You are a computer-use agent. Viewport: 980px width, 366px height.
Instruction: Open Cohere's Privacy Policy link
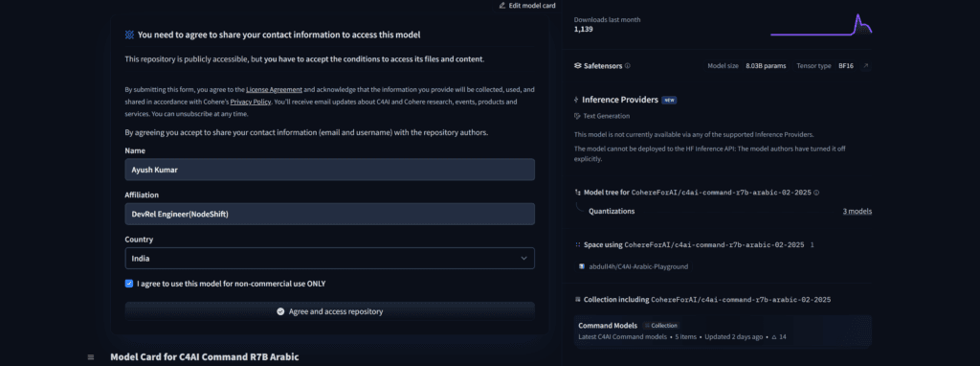250,101
